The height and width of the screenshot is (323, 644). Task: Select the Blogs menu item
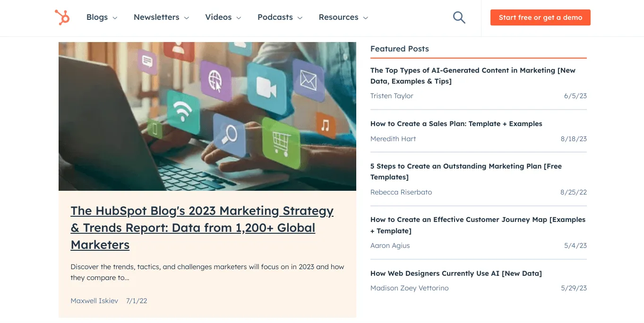click(x=97, y=17)
